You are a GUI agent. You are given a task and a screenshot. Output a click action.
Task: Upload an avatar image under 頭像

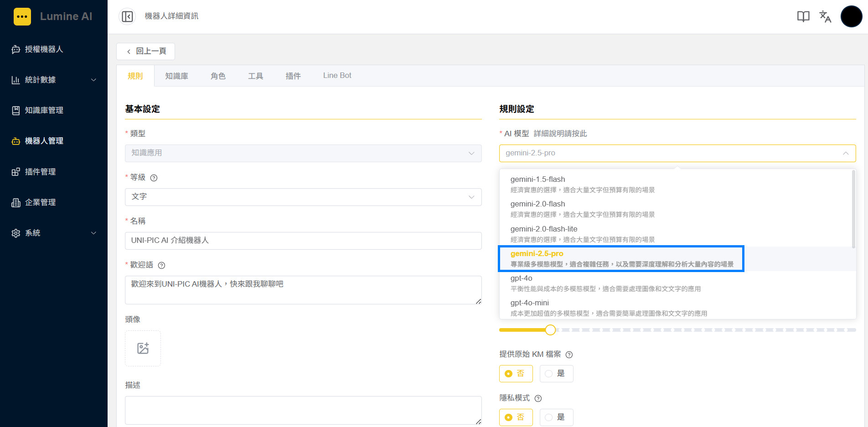[x=143, y=348]
